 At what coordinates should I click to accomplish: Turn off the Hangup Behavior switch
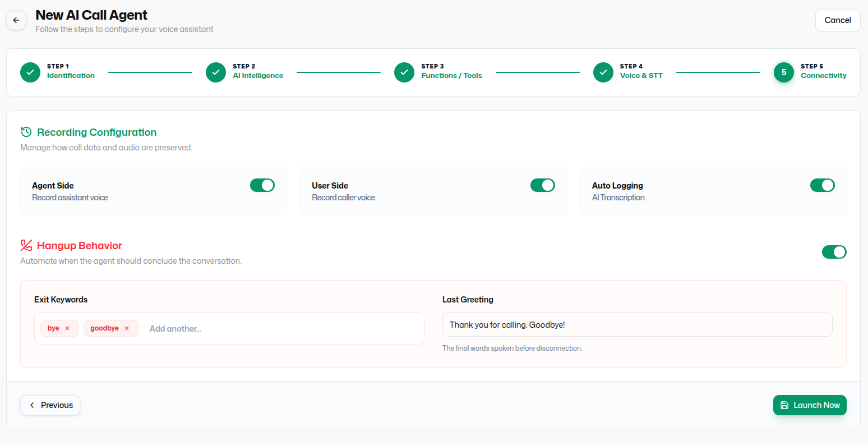pos(834,252)
